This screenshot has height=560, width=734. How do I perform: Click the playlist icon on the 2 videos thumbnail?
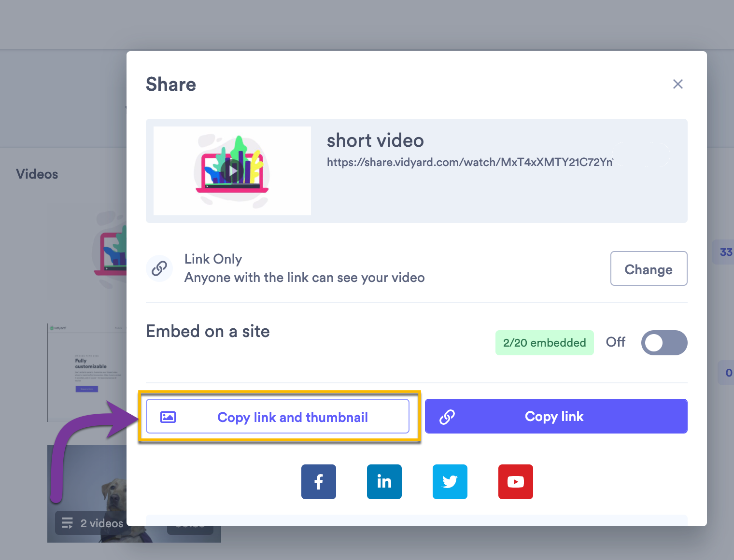pyautogui.click(x=67, y=522)
